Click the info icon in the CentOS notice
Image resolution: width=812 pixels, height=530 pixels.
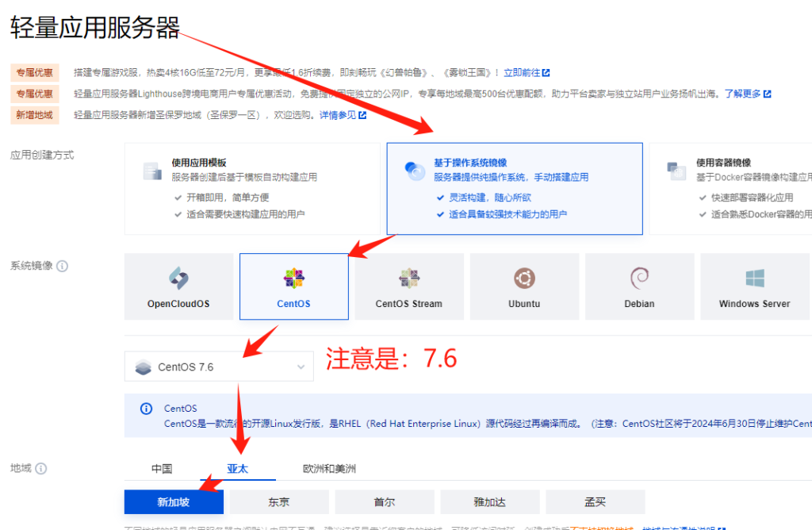(x=147, y=409)
